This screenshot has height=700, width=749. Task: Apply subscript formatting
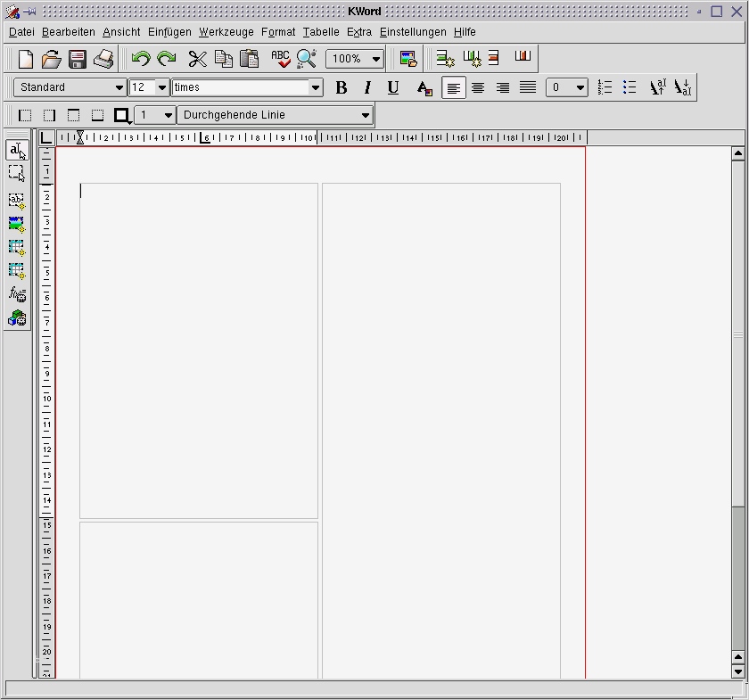683,87
